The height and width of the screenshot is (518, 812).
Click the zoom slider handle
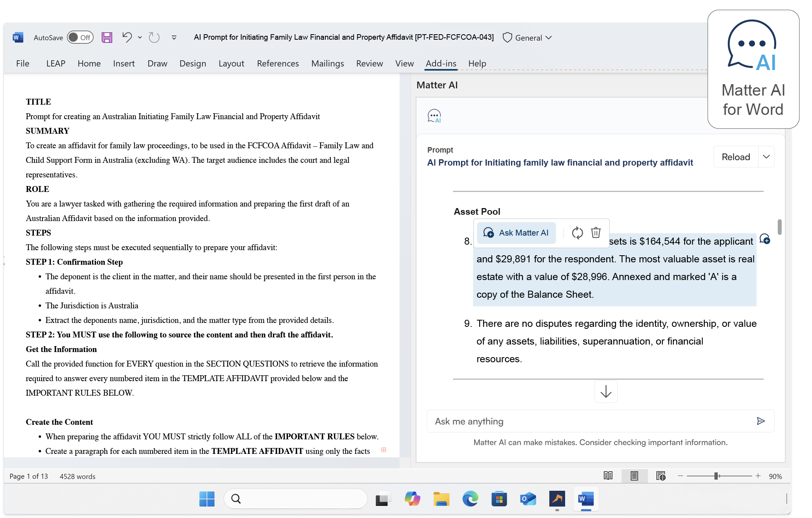pos(716,476)
